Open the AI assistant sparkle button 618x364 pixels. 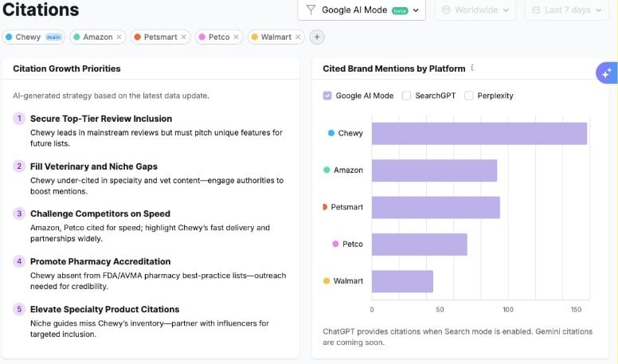(x=606, y=73)
